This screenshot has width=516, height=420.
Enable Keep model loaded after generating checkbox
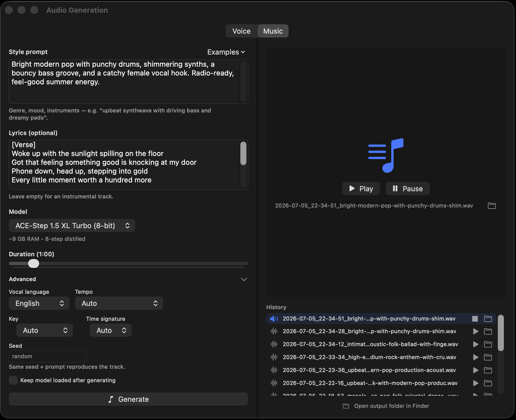13,380
